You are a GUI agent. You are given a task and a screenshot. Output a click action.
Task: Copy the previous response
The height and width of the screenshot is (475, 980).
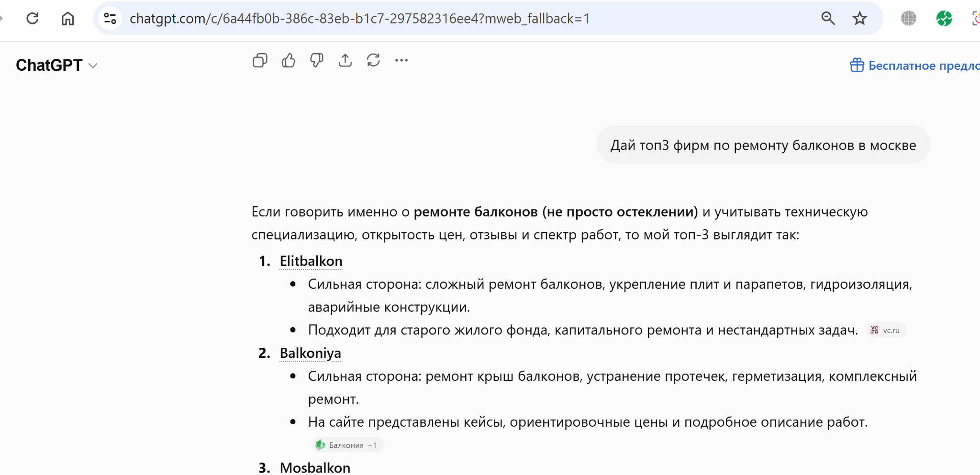[260, 60]
